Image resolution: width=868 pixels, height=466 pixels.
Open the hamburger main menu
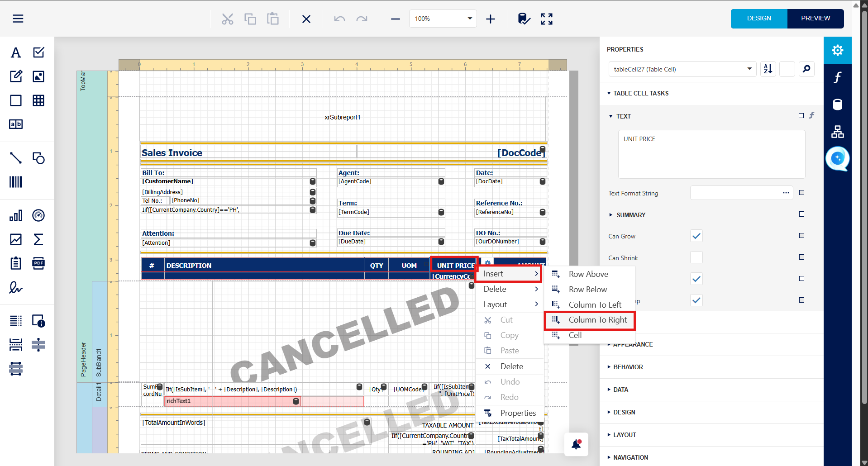18,19
